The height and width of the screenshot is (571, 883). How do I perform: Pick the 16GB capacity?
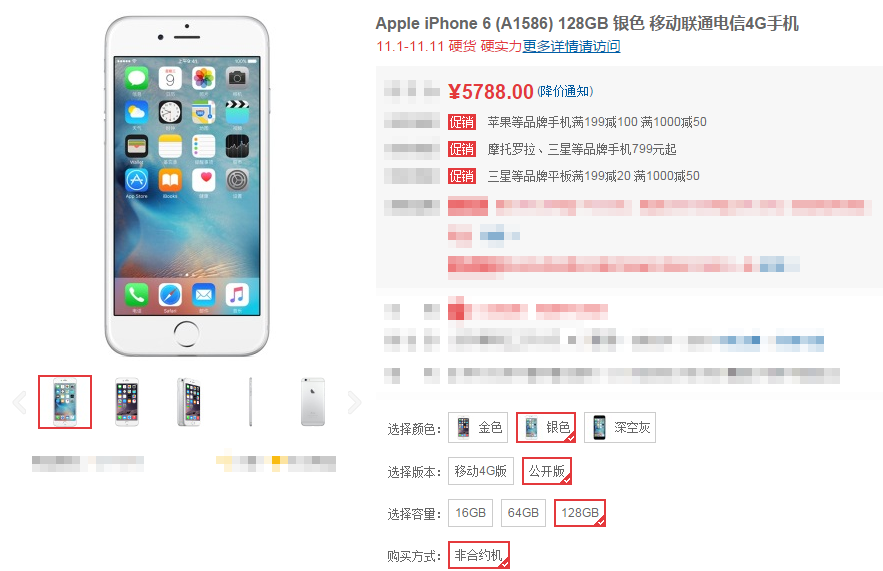(470, 513)
